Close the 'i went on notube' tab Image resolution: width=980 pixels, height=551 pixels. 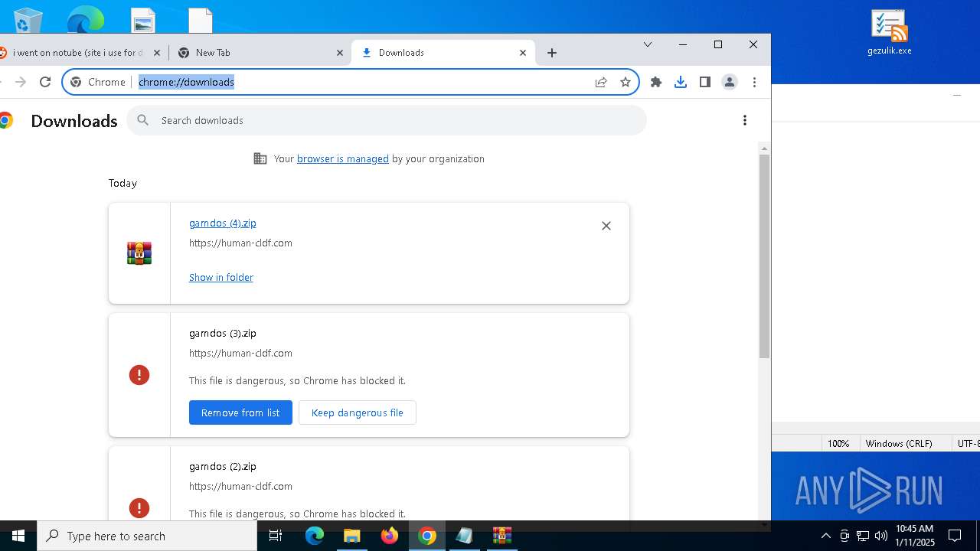point(157,53)
